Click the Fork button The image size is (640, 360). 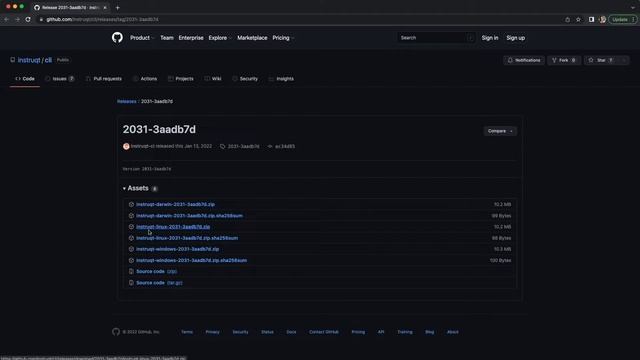pos(564,60)
